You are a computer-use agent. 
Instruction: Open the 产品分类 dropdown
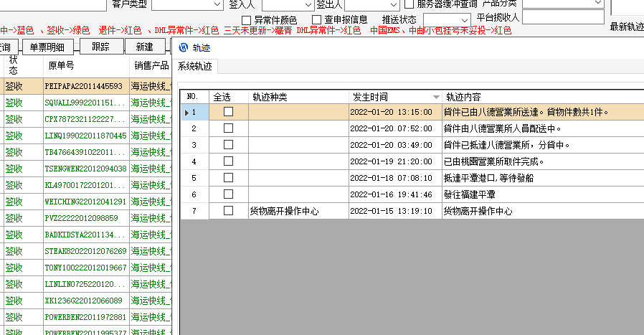click(598, 3)
